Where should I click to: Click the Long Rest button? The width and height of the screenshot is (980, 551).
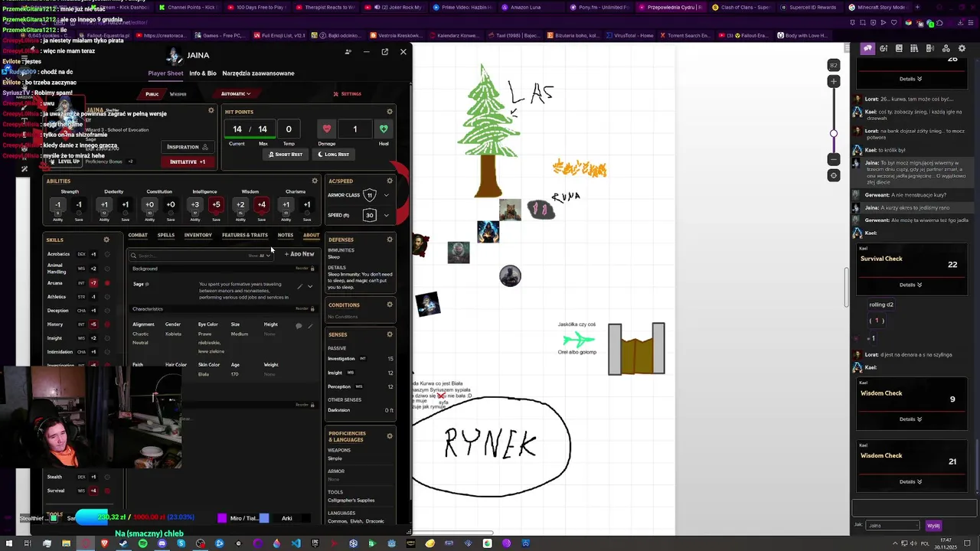pyautogui.click(x=333, y=155)
